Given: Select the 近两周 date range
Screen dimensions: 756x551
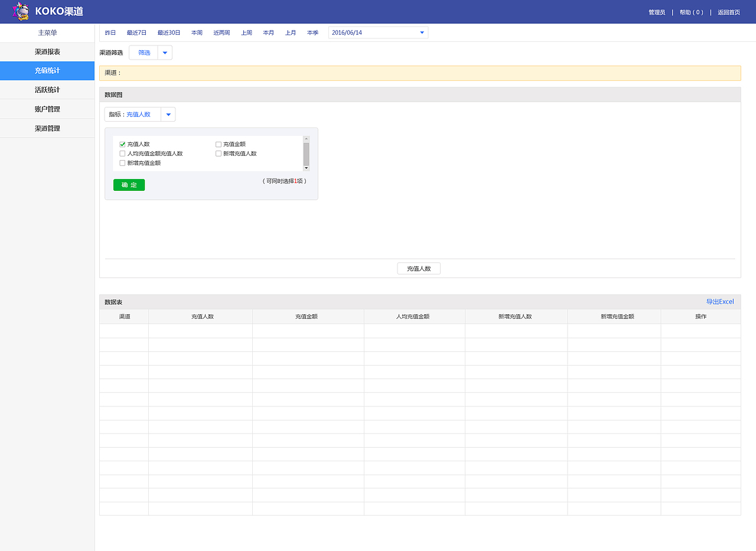Looking at the screenshot, I should [x=221, y=33].
